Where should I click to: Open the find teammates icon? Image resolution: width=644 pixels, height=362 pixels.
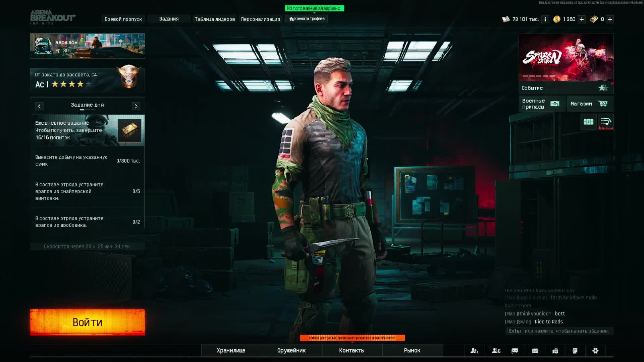474,351
